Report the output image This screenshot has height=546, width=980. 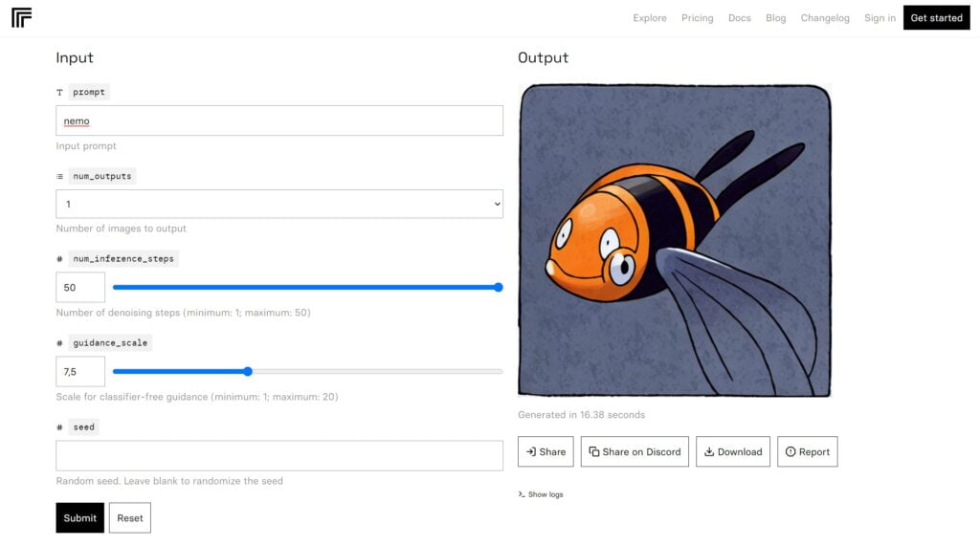point(808,451)
